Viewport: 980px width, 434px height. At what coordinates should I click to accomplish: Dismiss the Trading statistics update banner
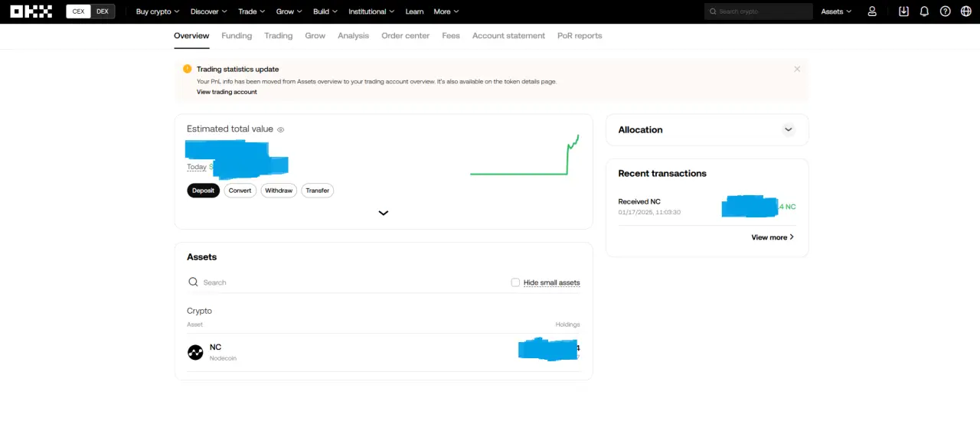(x=797, y=69)
